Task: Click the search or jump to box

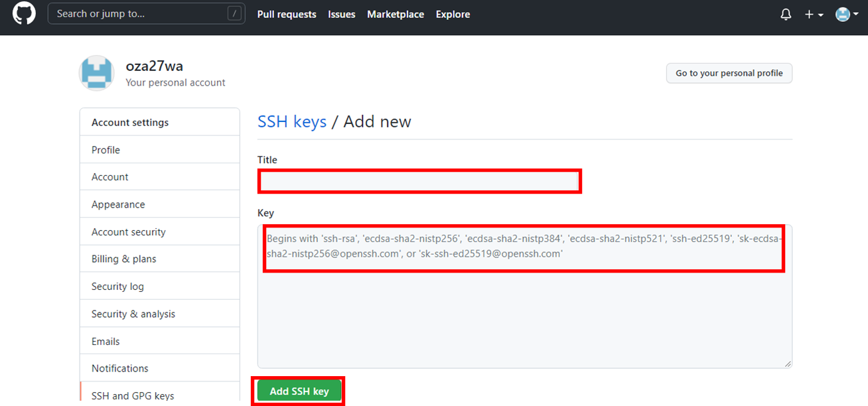Action: pos(146,13)
